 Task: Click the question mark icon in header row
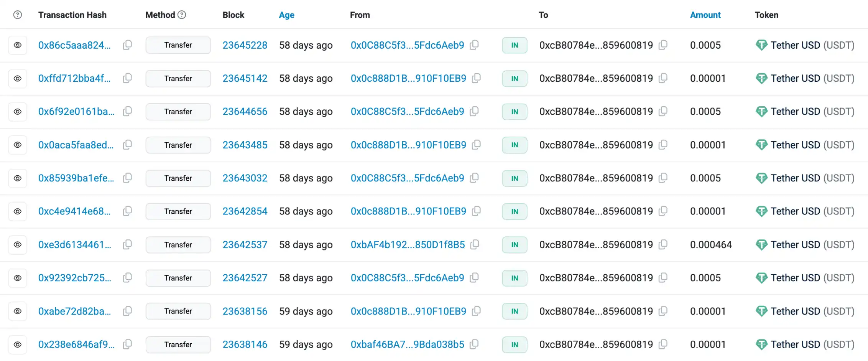tap(18, 15)
